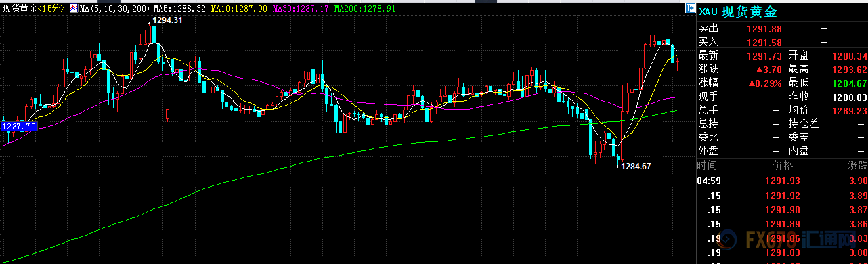Click the 1294.31 high price marker
This screenshot has height=264, width=868.
point(167,20)
